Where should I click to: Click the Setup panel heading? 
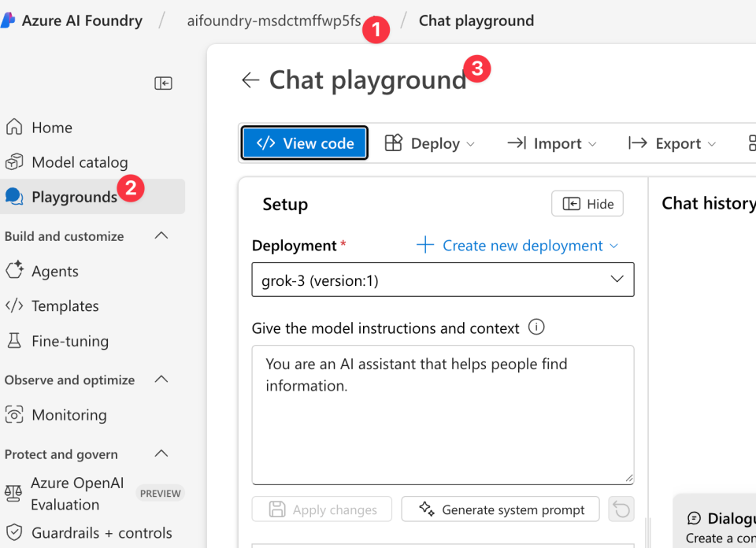pos(285,205)
